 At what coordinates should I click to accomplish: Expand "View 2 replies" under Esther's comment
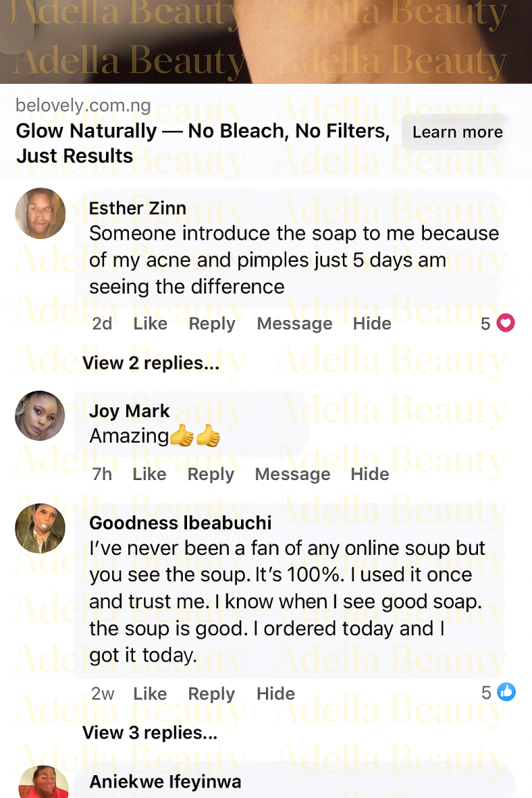(x=151, y=363)
